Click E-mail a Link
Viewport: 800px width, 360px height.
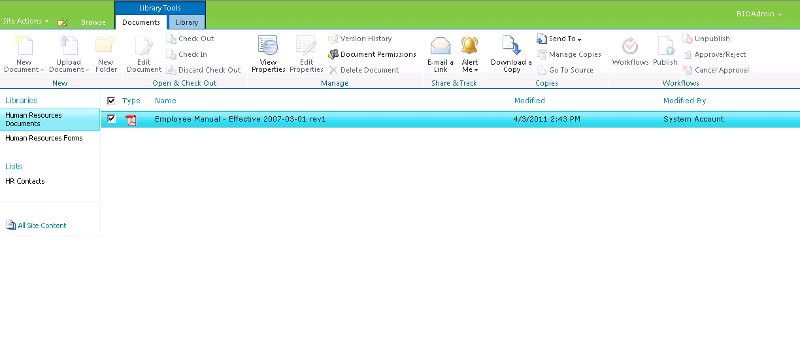point(440,54)
